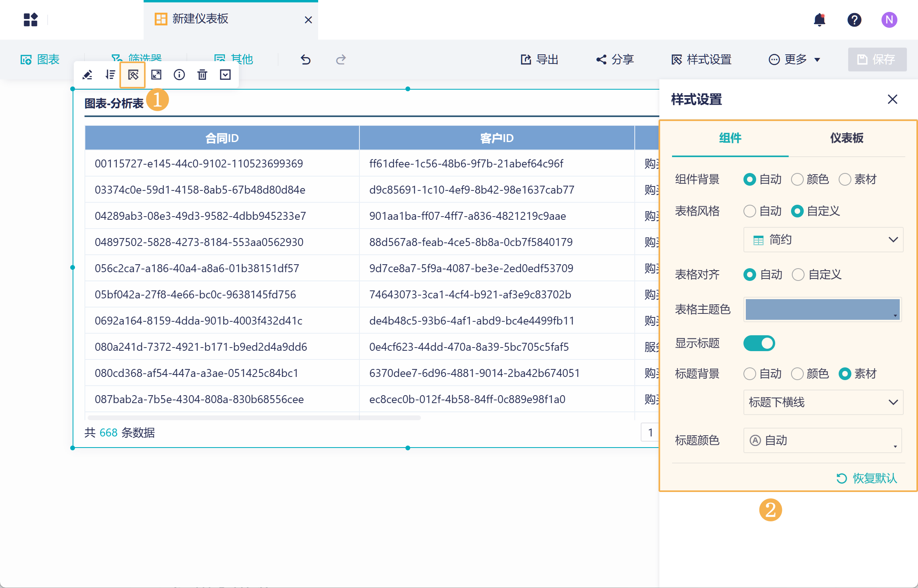Open the 更多 dropdown menu

click(x=795, y=60)
